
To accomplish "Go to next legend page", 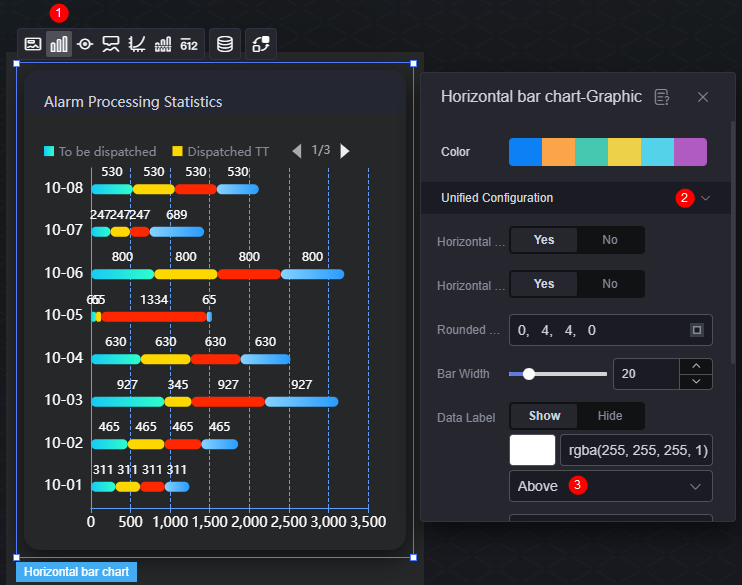I will tap(344, 151).
